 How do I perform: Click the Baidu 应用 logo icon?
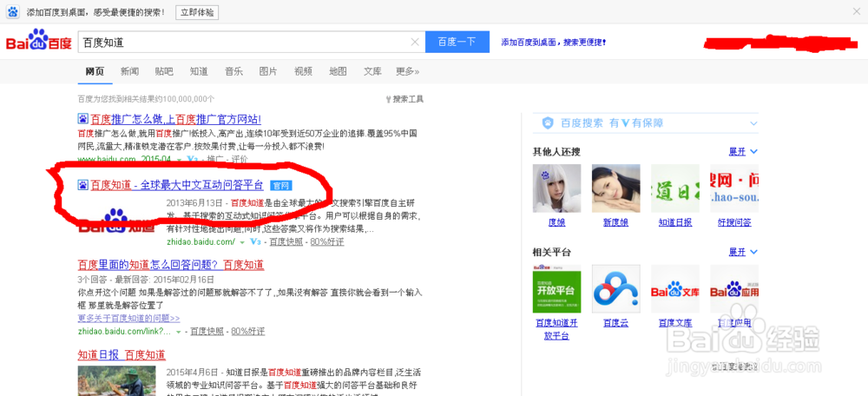[734, 288]
